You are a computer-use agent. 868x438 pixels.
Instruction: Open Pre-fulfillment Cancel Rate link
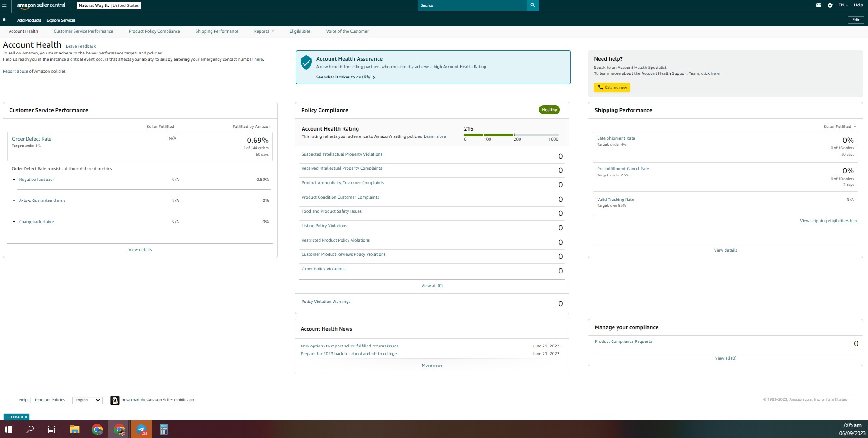point(623,169)
